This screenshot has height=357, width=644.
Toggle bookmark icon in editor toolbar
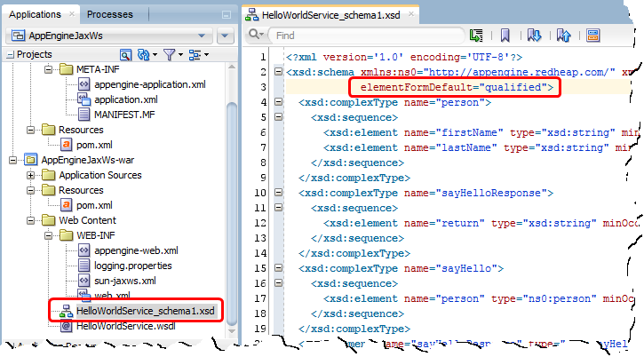[x=505, y=36]
